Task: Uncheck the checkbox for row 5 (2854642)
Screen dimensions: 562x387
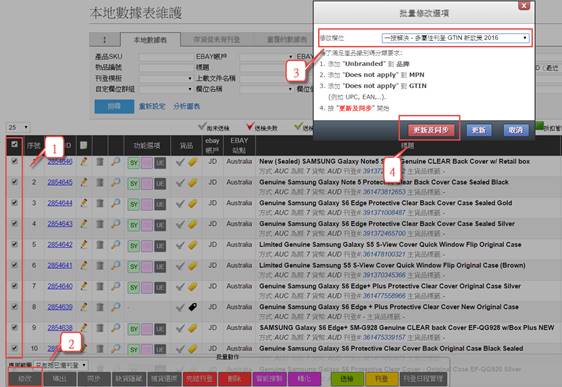Action: pyautogui.click(x=14, y=244)
